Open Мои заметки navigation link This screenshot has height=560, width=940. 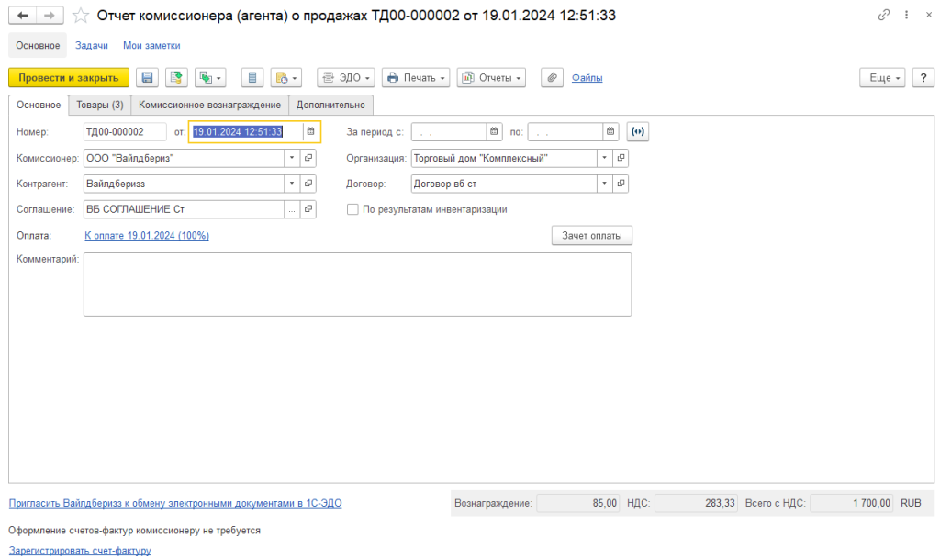point(151,46)
